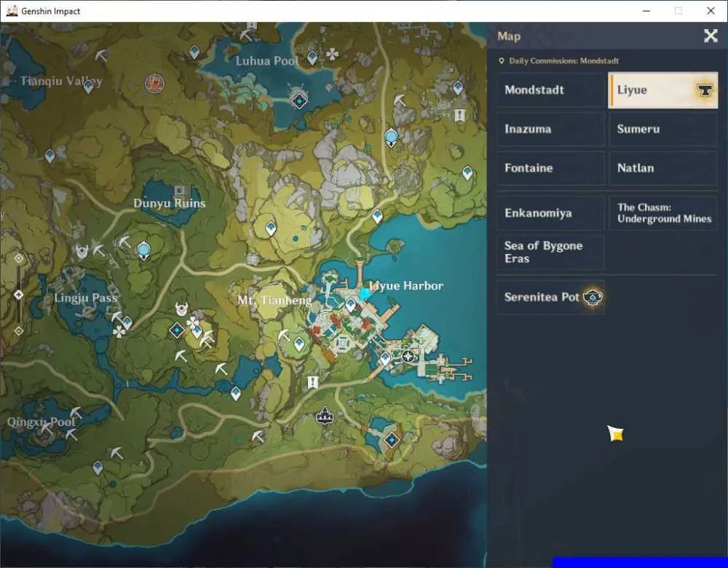The image size is (728, 568).
Task: Click the teapot icon beside Serenitea Pot
Action: (x=593, y=297)
